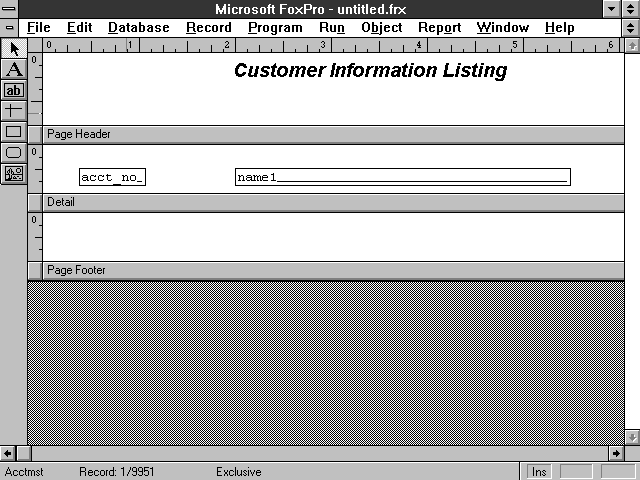Open the document window control menu box

pos(9,28)
